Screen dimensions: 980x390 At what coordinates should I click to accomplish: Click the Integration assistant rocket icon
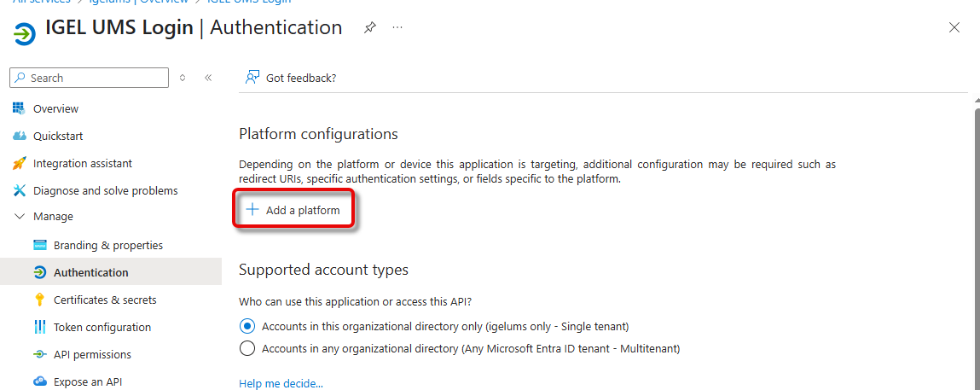click(x=19, y=163)
